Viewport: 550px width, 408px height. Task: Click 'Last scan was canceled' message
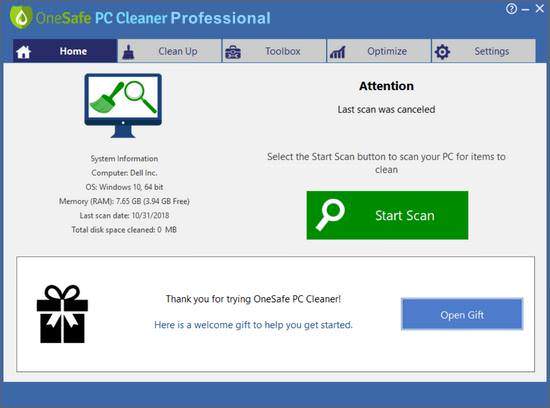[x=386, y=109]
